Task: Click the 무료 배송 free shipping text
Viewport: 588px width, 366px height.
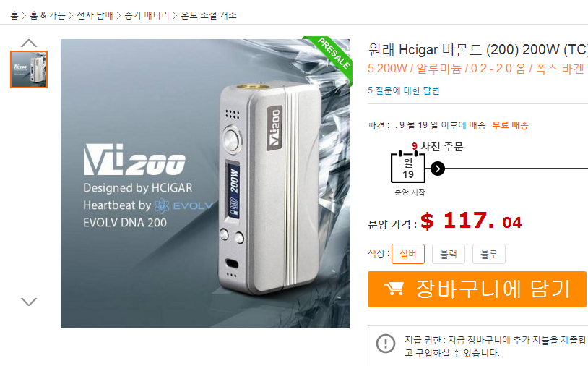Action: click(x=510, y=125)
